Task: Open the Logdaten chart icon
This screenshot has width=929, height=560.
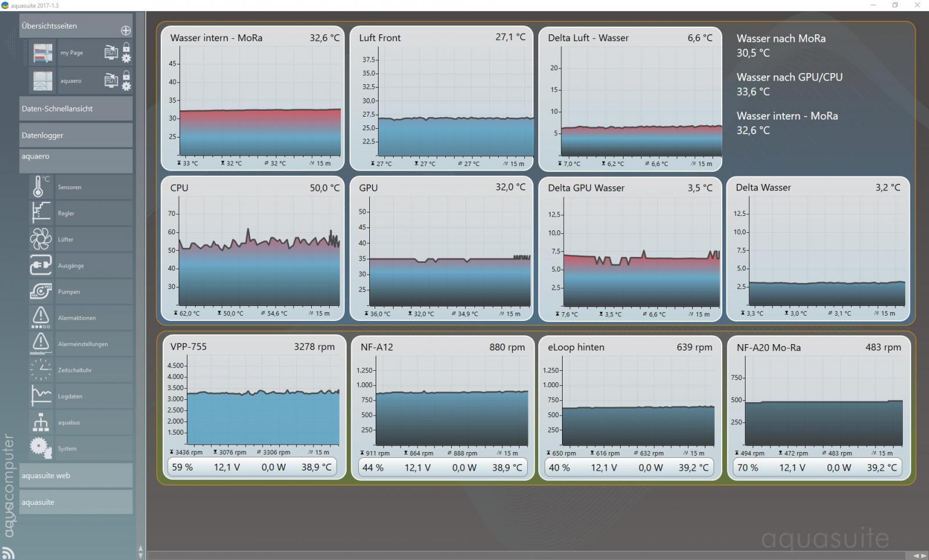Action: tap(41, 396)
